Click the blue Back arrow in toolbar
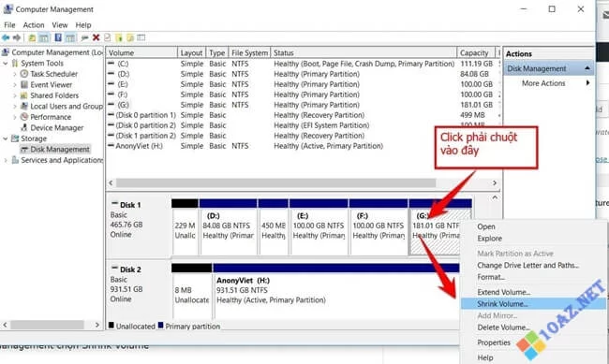 pyautogui.click(x=6, y=37)
